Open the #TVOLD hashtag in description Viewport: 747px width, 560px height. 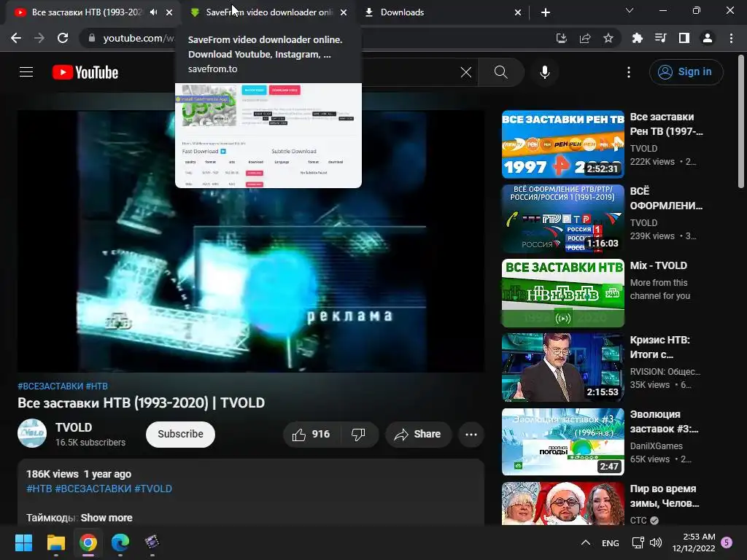click(x=153, y=489)
